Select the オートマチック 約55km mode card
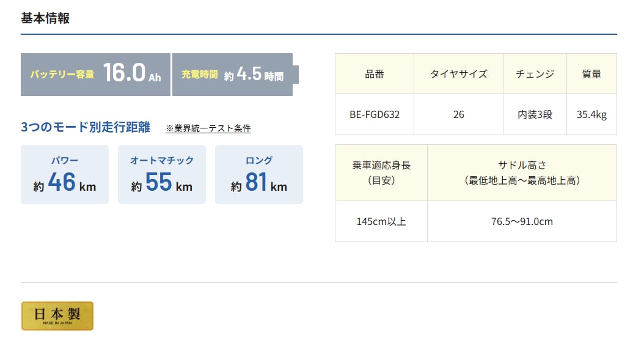Viewport: 644px width, 343px height. click(x=162, y=174)
